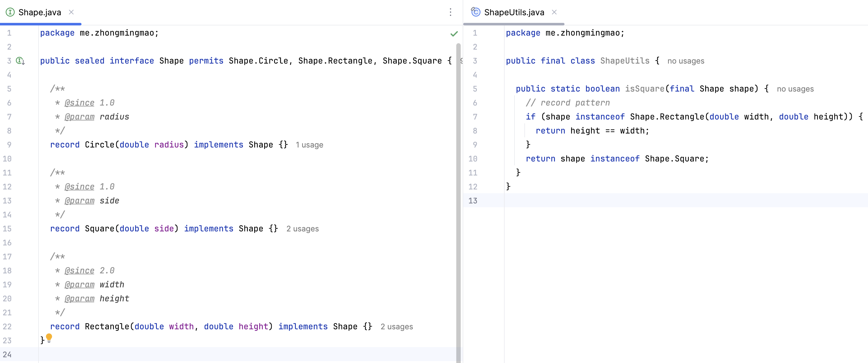Click line number 22 in Shape.java gutter
The height and width of the screenshot is (363, 868).
coord(7,327)
